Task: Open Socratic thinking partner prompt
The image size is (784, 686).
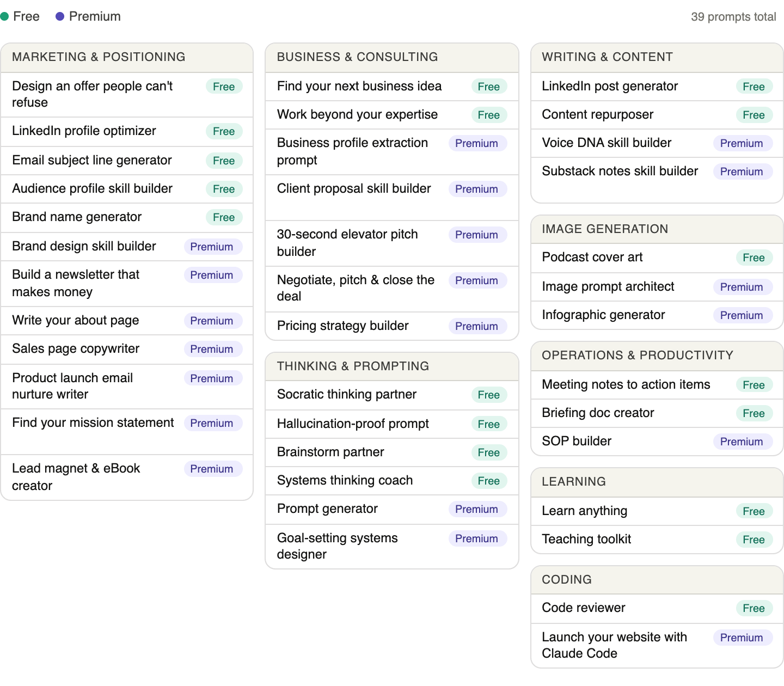Action: [391, 395]
